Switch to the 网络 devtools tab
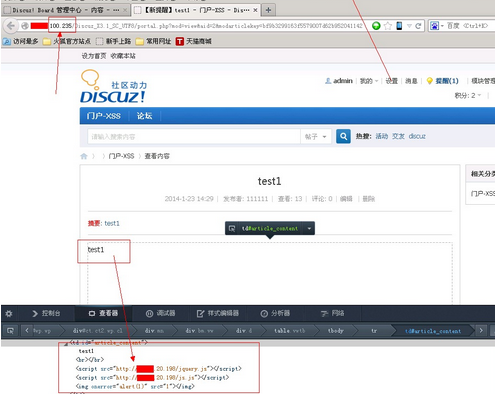495x394 pixels. tap(332, 313)
